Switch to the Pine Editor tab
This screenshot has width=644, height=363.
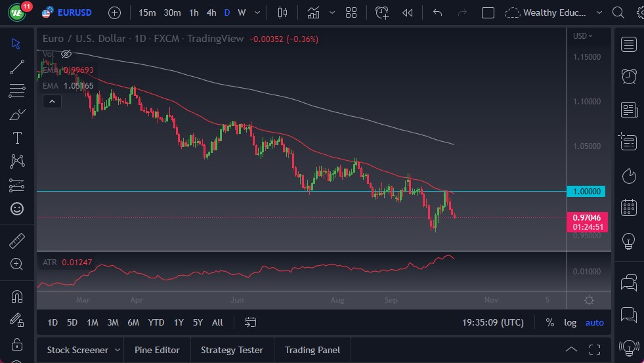coord(157,350)
